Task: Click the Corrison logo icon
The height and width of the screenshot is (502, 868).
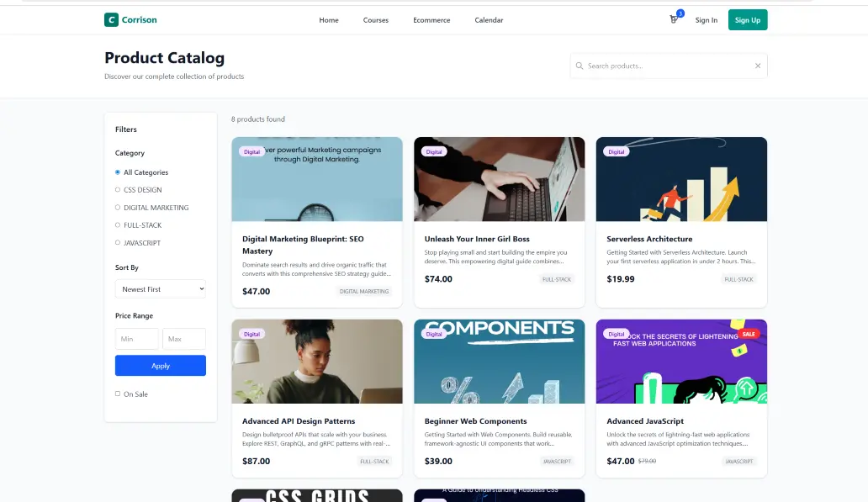Action: click(x=111, y=20)
